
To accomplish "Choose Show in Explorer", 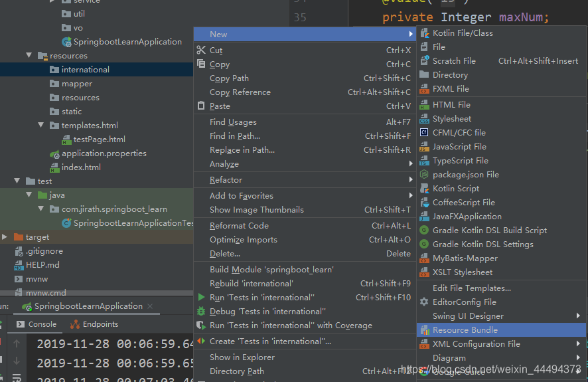I will click(x=305, y=357).
